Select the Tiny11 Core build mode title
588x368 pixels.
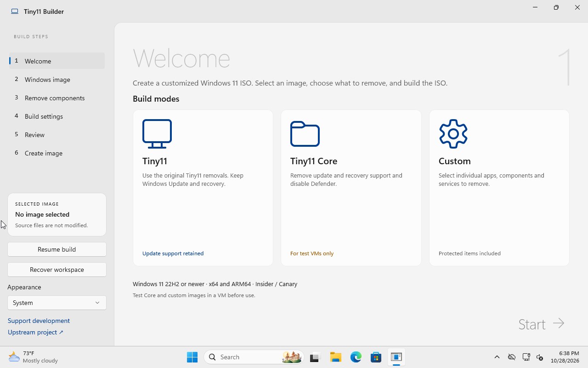(x=314, y=161)
